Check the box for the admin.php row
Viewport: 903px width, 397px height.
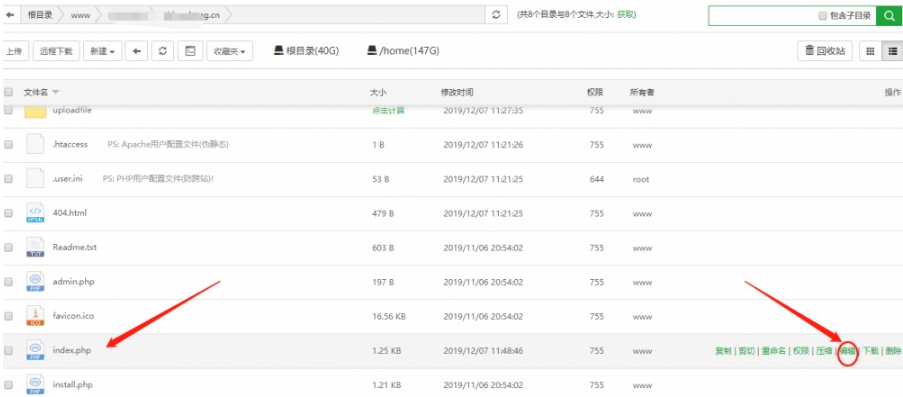coord(9,282)
